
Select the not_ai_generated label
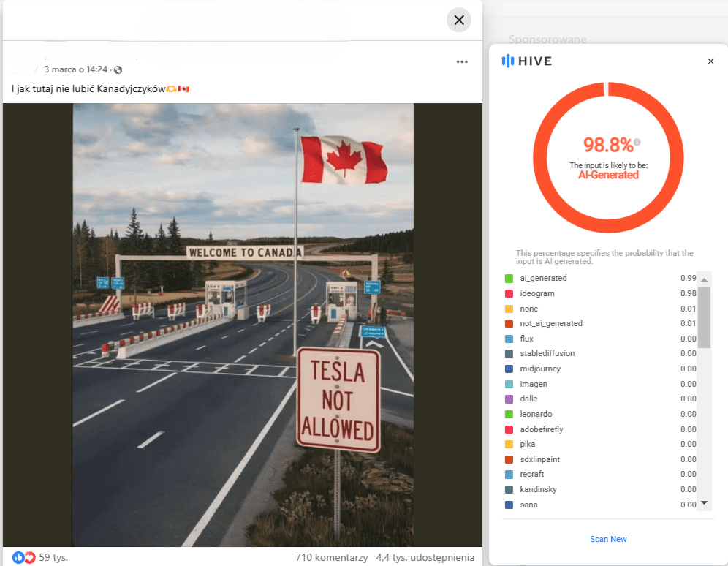(551, 324)
